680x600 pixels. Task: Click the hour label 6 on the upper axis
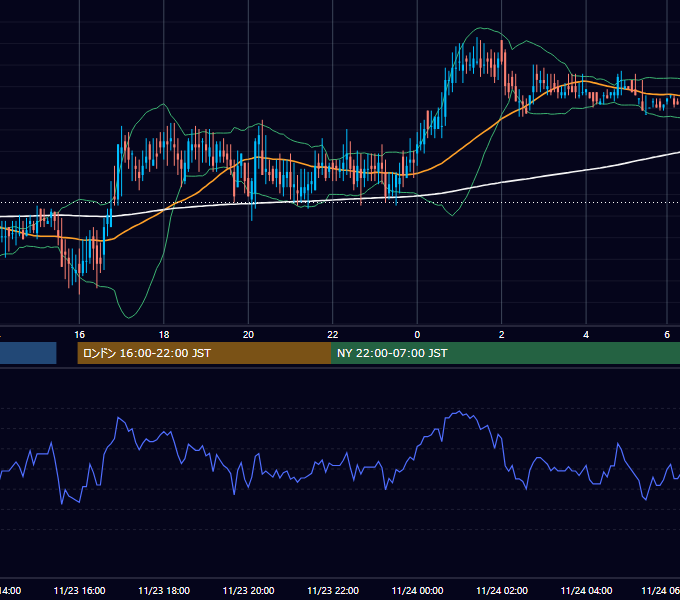point(667,335)
